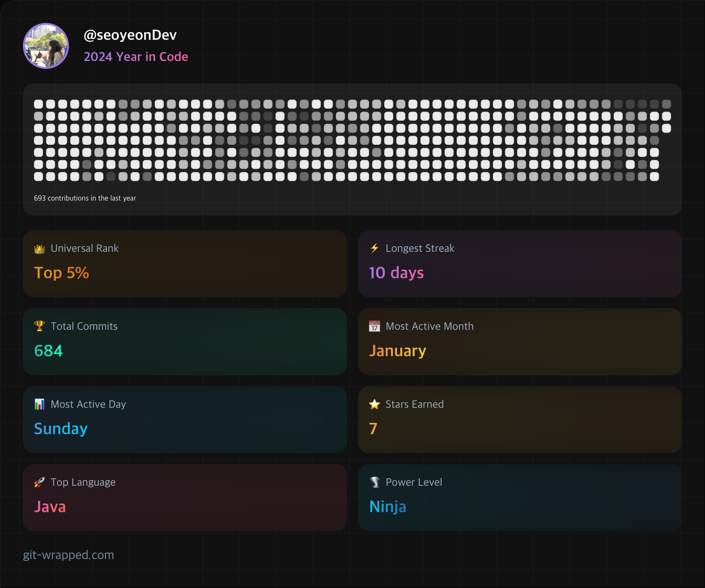Click the 'January' value

tap(397, 351)
